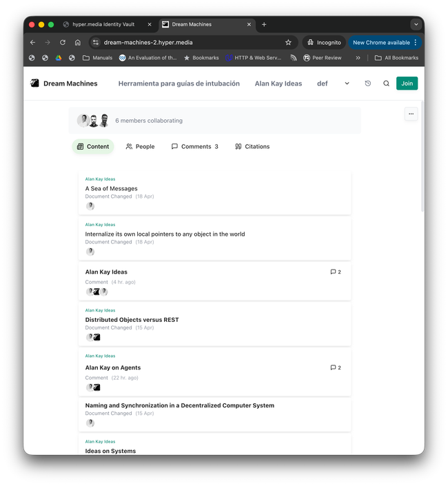Reload the page using the refresh icon
This screenshot has width=448, height=486.
coord(62,42)
